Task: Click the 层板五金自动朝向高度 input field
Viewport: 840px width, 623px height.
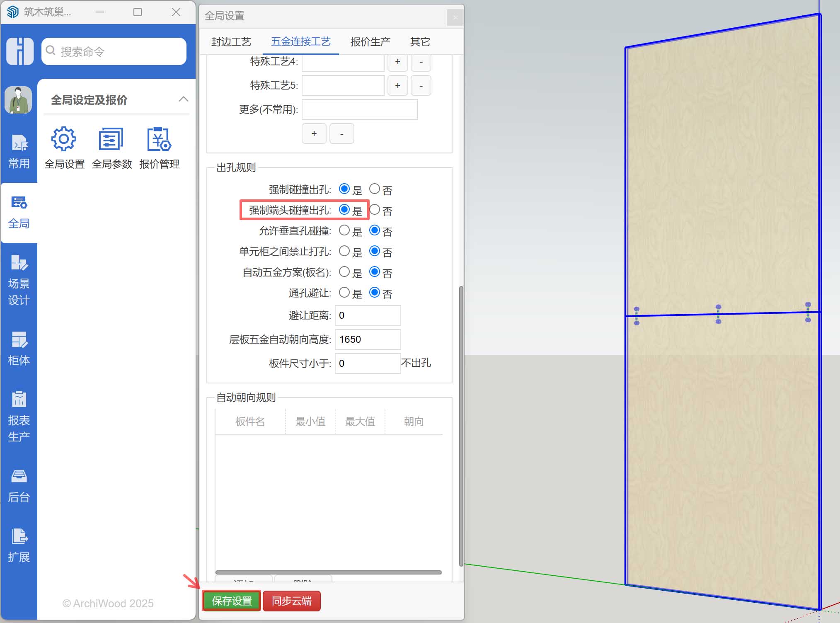Action: point(367,339)
